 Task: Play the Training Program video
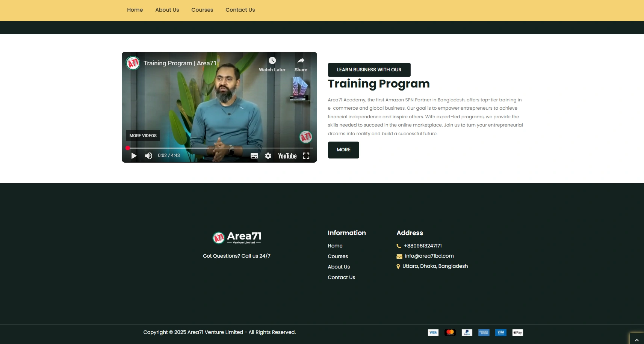tap(134, 156)
